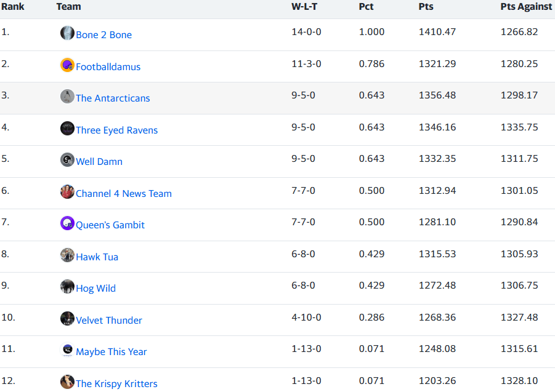This screenshot has width=555, height=392.
Task: Open the Bone 2 Bone team page
Action: pos(103,35)
